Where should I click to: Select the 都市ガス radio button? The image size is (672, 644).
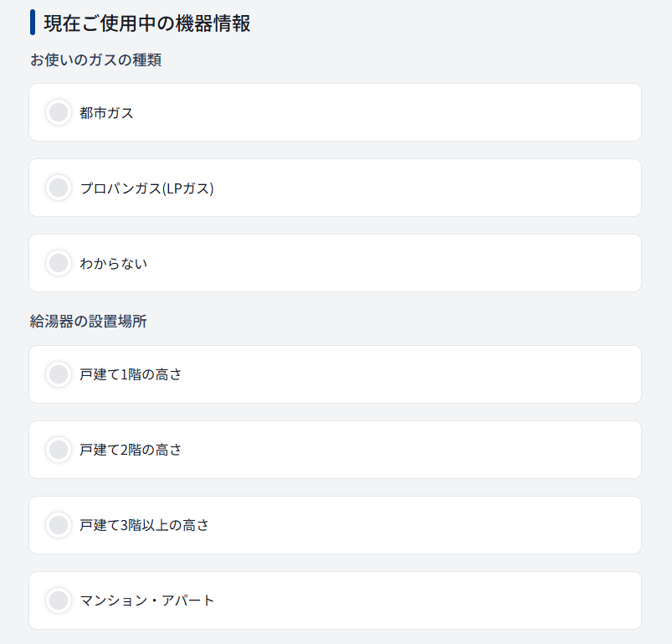pyautogui.click(x=59, y=112)
